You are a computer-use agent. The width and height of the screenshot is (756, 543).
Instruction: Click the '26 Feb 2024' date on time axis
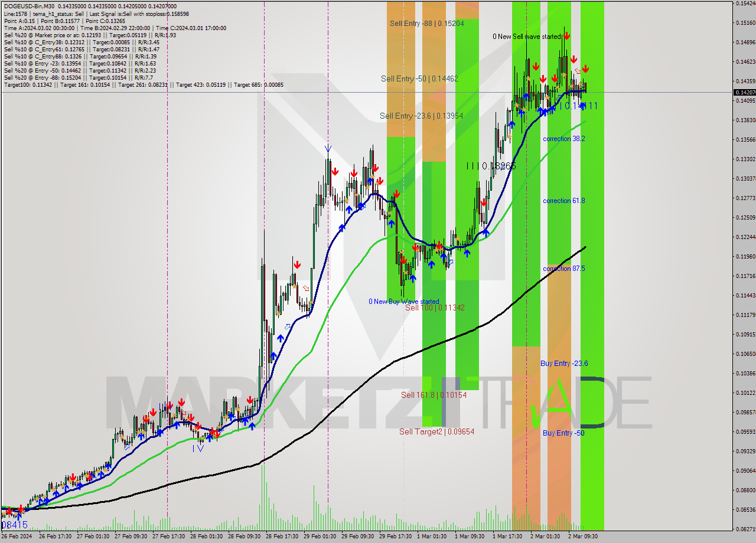point(17,537)
